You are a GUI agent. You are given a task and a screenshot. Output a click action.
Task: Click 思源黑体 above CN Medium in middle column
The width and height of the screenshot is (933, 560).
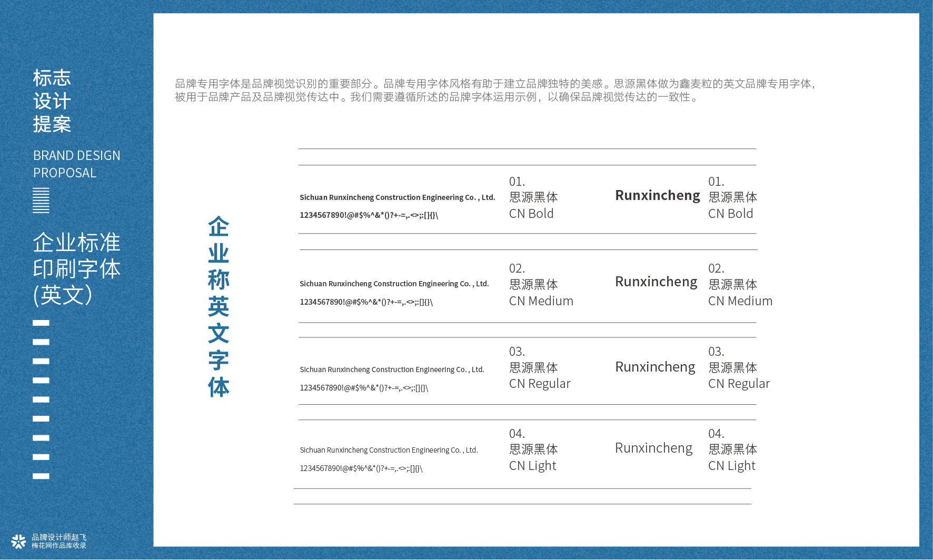pos(533,285)
